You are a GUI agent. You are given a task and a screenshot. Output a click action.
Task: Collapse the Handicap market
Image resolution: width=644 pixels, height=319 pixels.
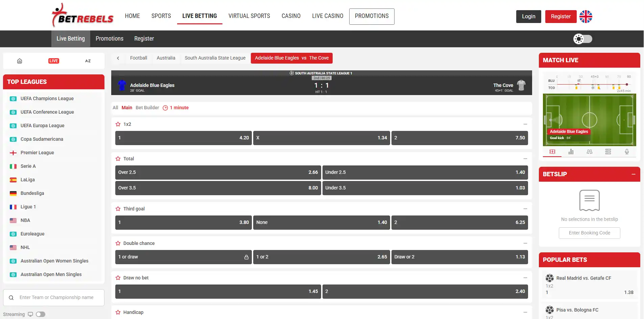point(525,312)
